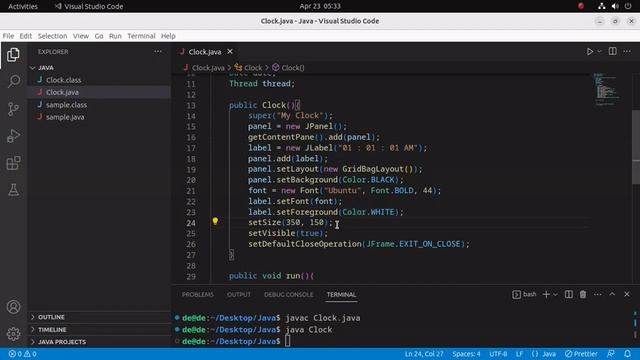640x360 pixels.
Task: Open run options dropdown arrow
Action: (599, 51)
